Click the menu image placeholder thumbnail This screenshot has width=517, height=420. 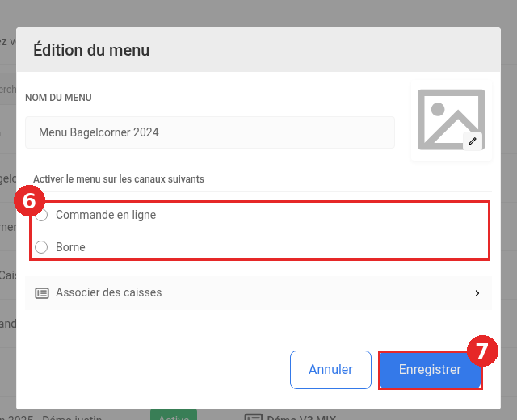(451, 120)
